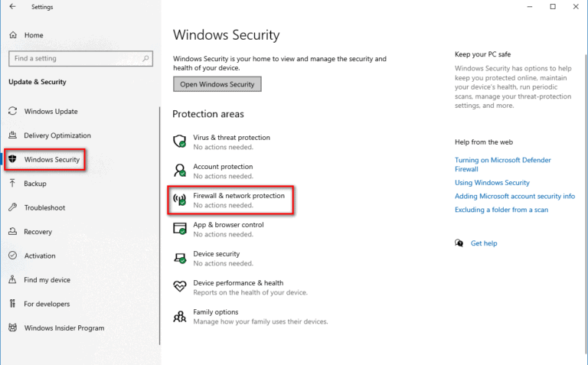The width and height of the screenshot is (588, 365).
Task: Follow the Using Windows Security link
Action: point(492,183)
